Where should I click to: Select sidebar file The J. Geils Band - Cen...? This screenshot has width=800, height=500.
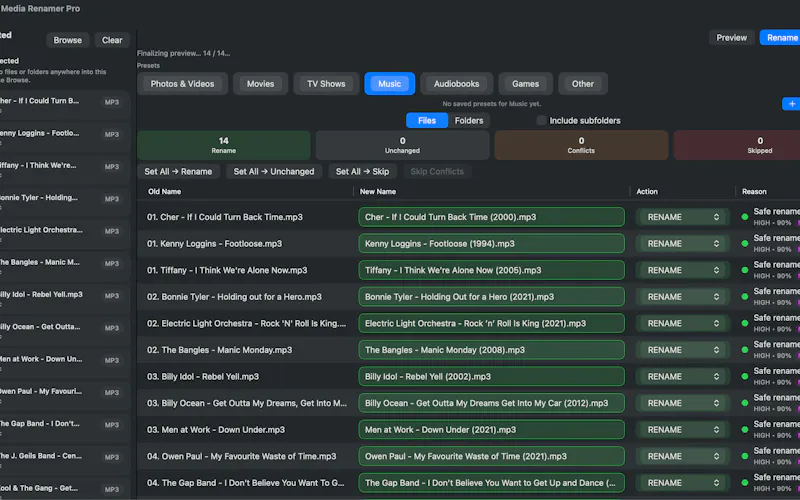[x=64, y=460]
